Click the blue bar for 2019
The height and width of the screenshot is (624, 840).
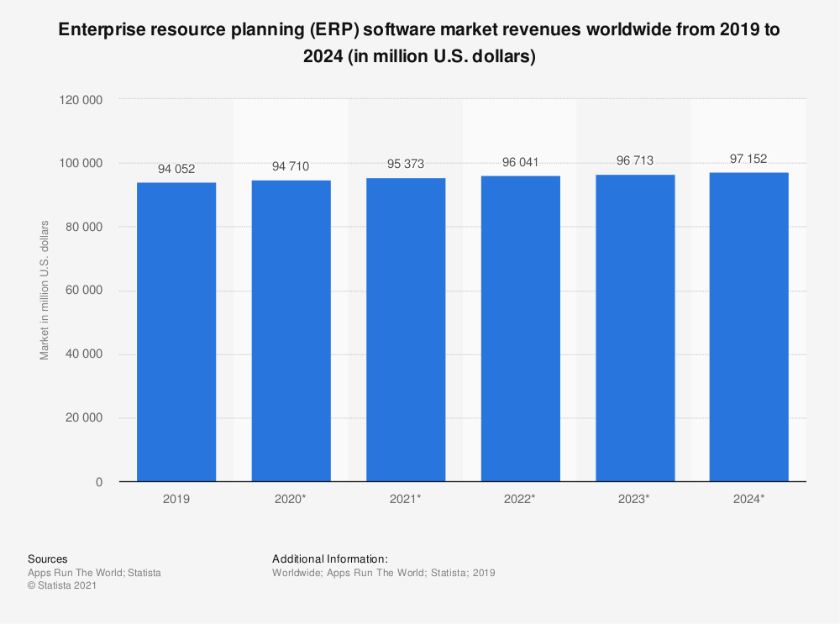tap(176, 332)
